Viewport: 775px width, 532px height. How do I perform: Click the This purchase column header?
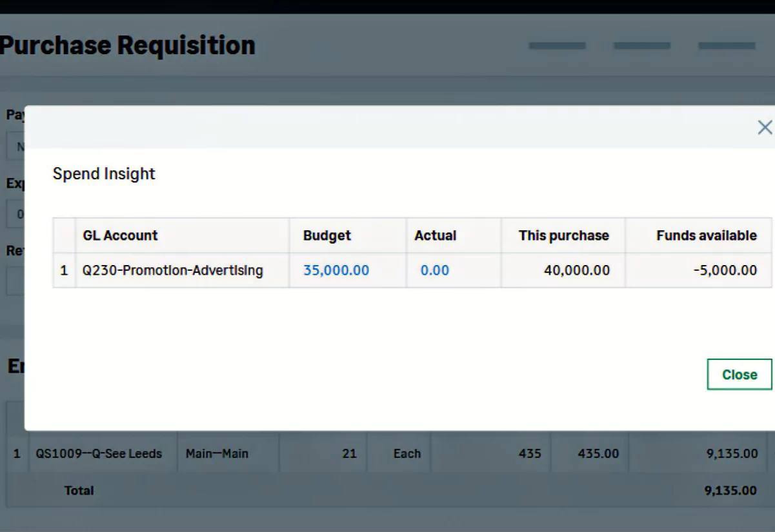[x=563, y=235]
